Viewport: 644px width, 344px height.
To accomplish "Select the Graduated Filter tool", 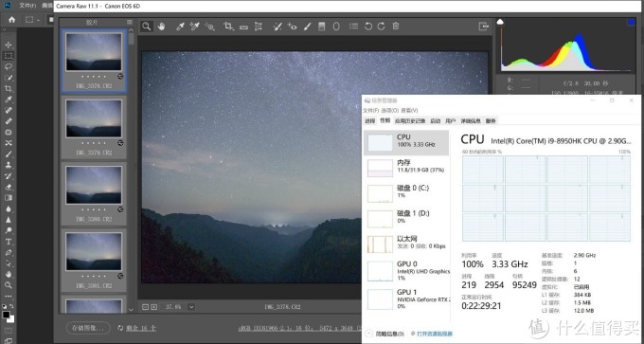I will pyautogui.click(x=322, y=27).
